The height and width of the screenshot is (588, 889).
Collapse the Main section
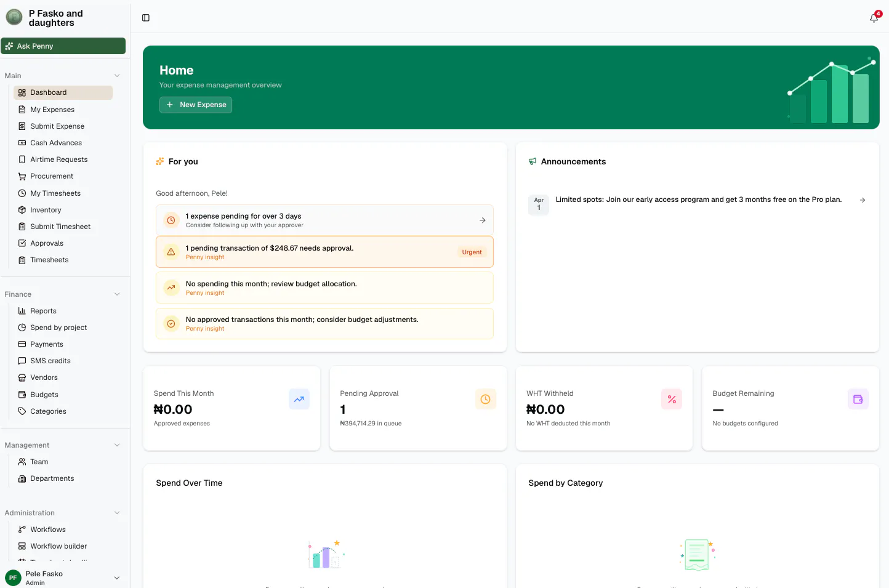[x=117, y=76]
